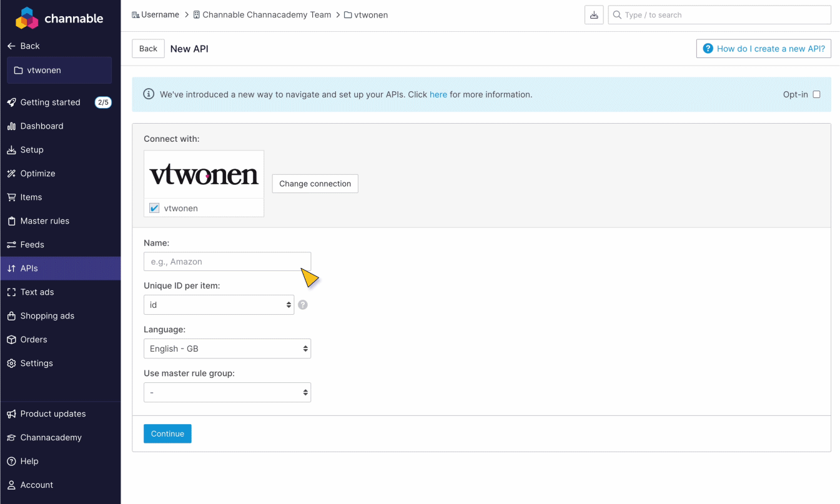Screen dimensions: 840x504
Task: Click the Dashboard chart icon
Action: click(11, 126)
